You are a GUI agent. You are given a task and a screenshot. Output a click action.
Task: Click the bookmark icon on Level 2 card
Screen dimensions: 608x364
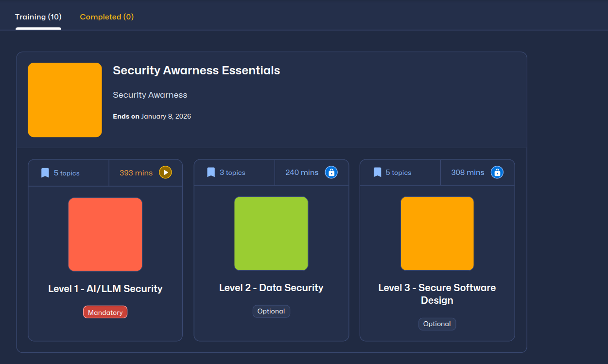[211, 173]
